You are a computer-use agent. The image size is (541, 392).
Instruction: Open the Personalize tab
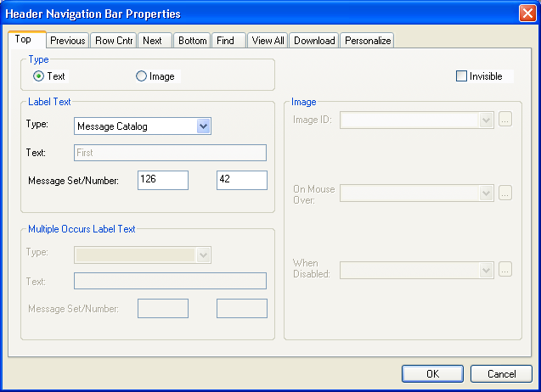367,41
